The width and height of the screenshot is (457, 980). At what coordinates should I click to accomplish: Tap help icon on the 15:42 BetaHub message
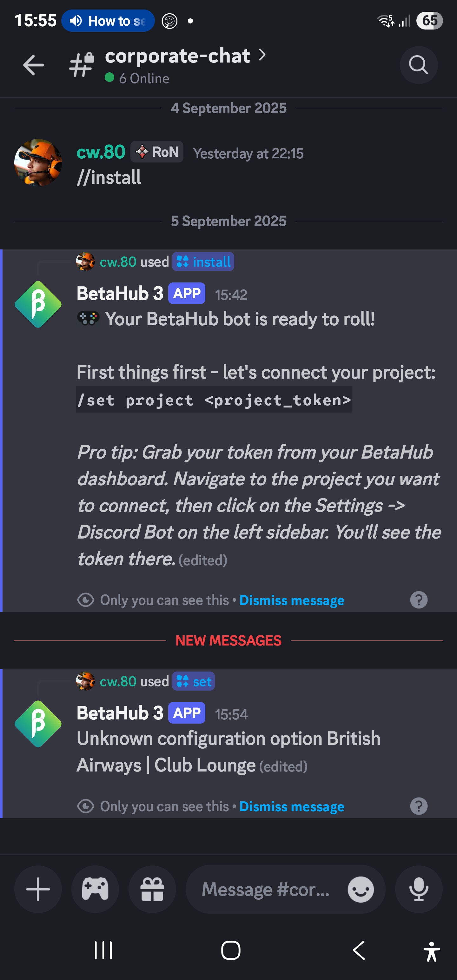point(419,600)
